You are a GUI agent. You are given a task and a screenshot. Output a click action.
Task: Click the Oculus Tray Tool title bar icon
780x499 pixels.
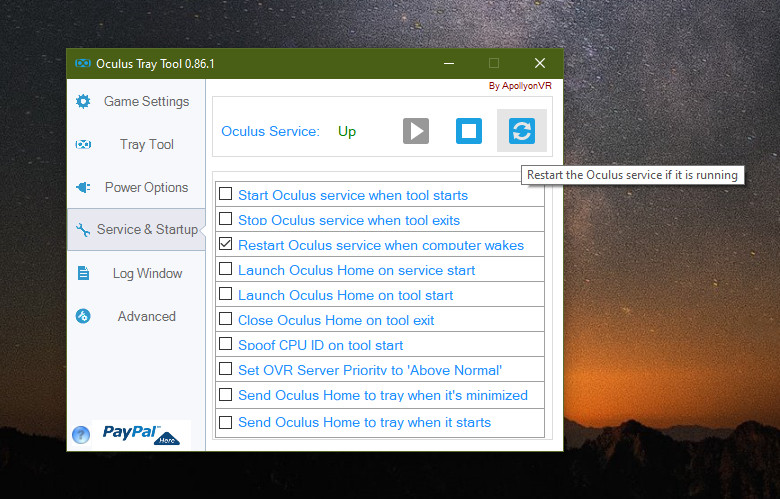(x=83, y=63)
